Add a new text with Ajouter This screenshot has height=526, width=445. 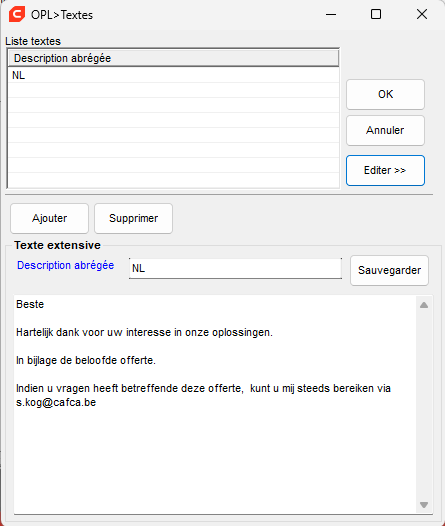(50, 218)
